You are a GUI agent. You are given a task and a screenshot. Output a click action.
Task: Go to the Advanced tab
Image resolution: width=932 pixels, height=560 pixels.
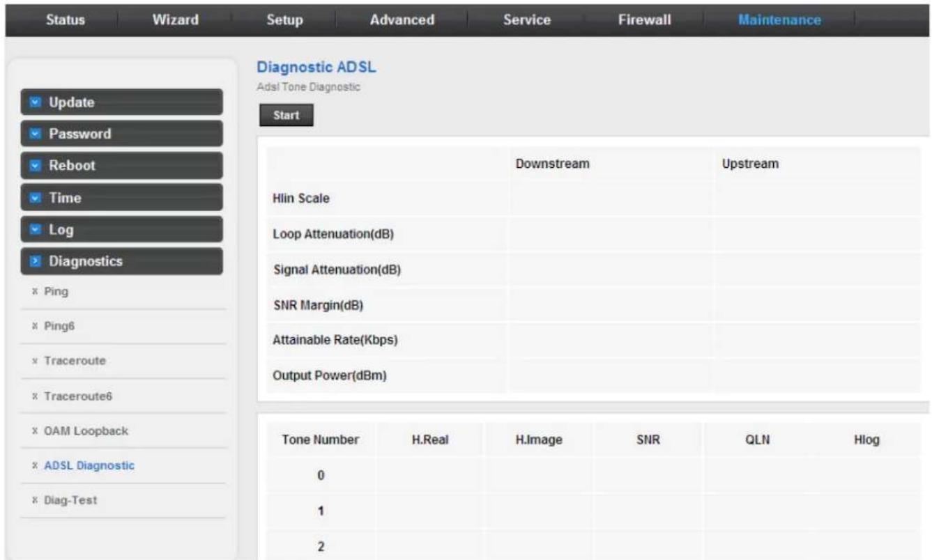(x=402, y=20)
